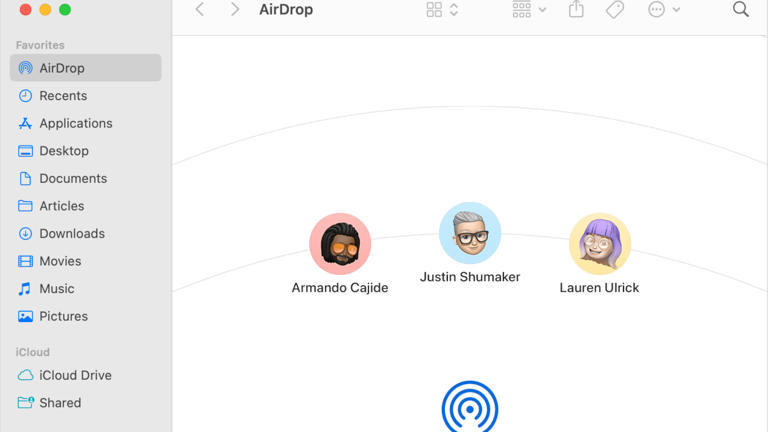This screenshot has height=432, width=768.
Task: Expand the group-by dropdown chevron
Action: click(x=542, y=9)
